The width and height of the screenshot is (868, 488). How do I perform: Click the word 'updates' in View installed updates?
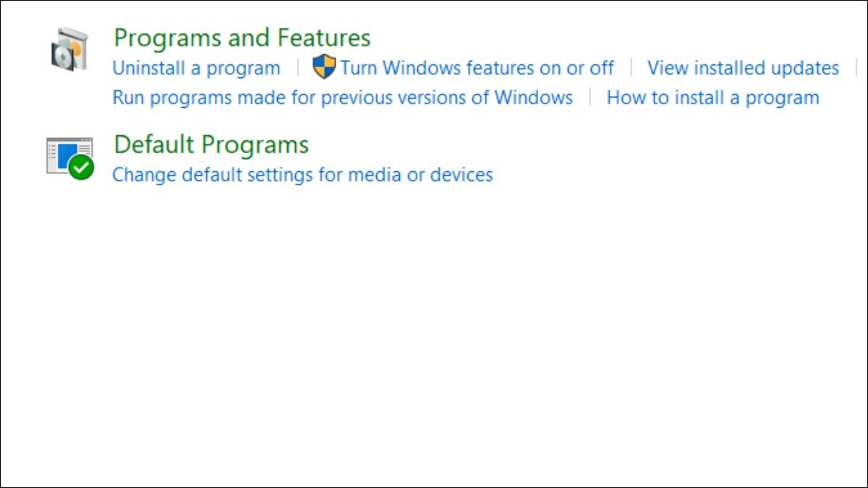tap(804, 69)
